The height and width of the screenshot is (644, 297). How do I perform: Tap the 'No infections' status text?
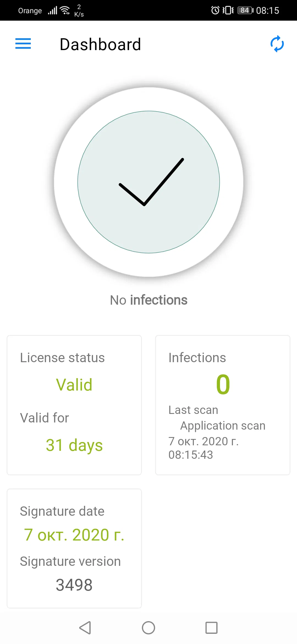tap(148, 300)
